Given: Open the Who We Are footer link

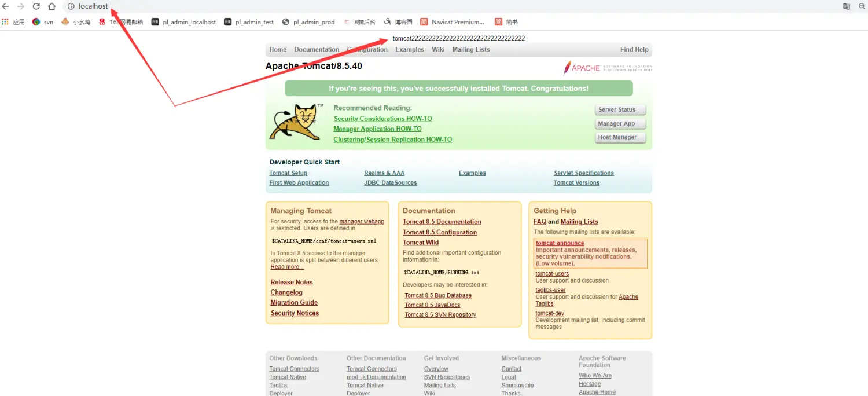Looking at the screenshot, I should pyautogui.click(x=595, y=376).
